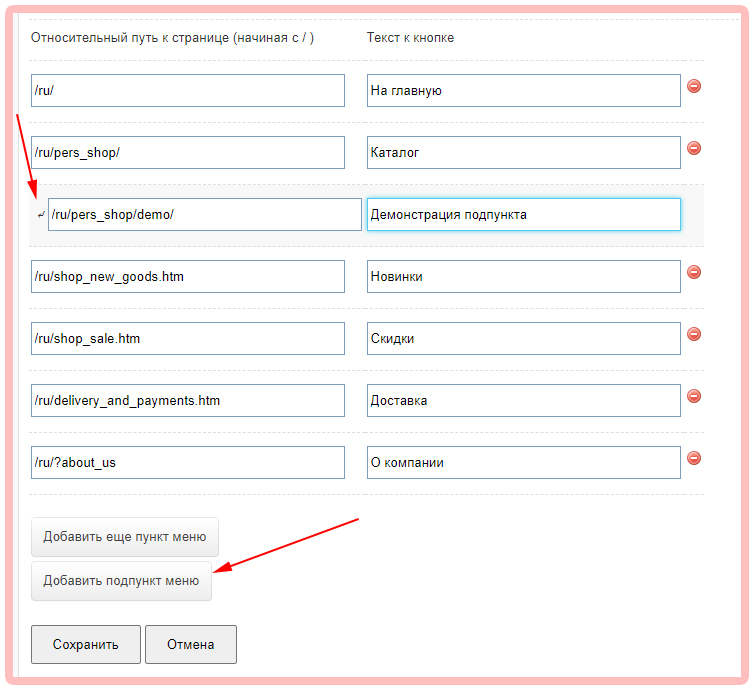Edit the '/ru/delivery_and_payments.htm' path
Viewport: 753px width, 692px height.
(188, 400)
